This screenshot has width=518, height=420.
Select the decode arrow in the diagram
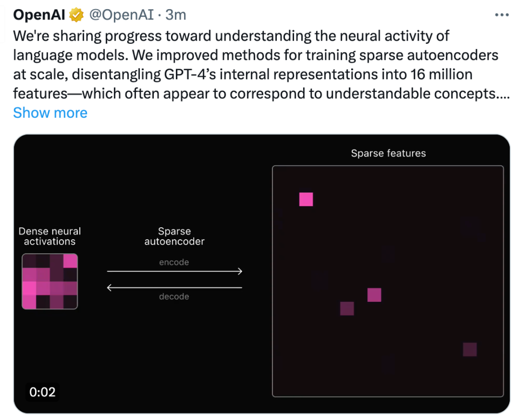pyautogui.click(x=174, y=288)
